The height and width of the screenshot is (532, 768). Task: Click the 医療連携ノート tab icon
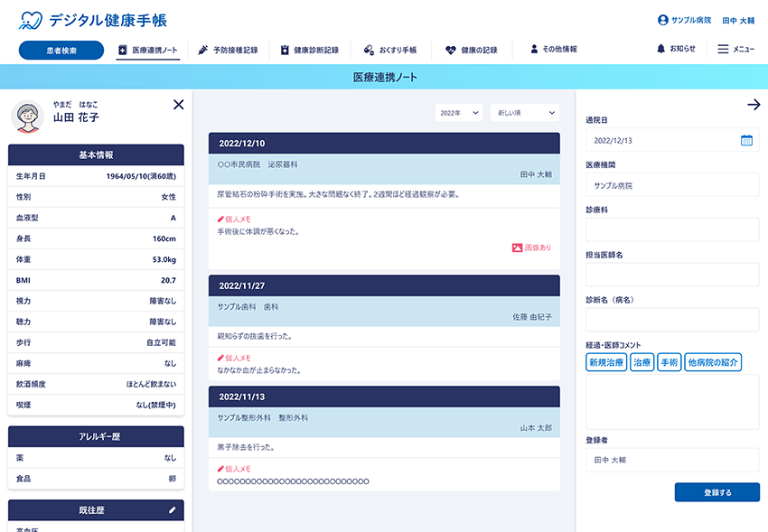[123, 50]
